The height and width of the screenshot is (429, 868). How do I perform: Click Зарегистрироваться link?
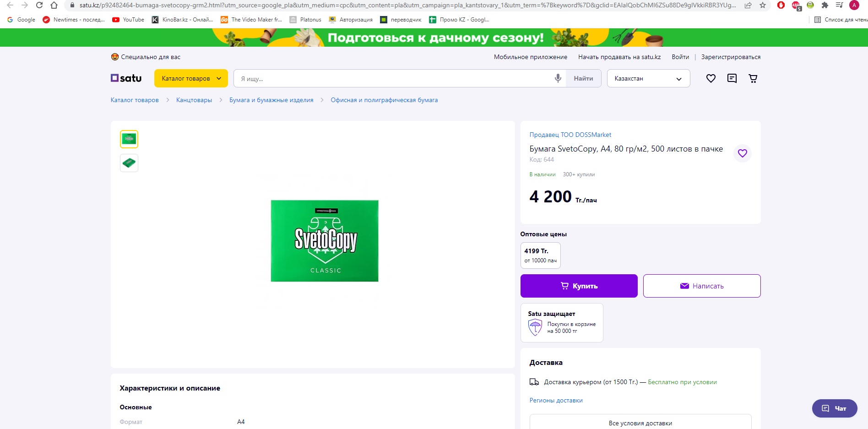(x=731, y=57)
